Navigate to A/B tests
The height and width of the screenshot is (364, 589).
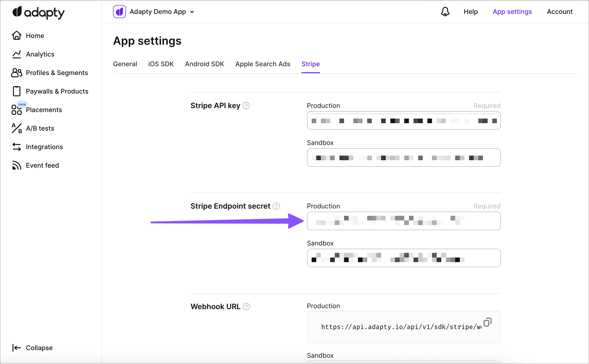40,128
